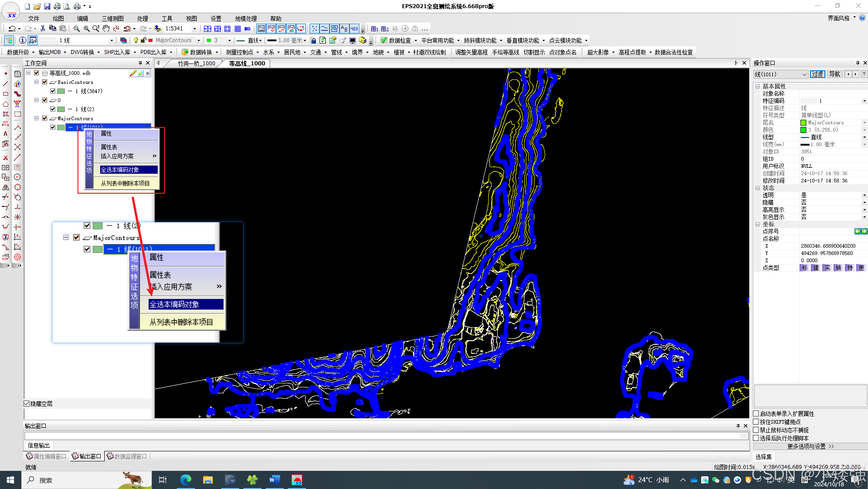Zoom out of the map view
The image size is (868, 489).
pyautogui.click(x=77, y=29)
